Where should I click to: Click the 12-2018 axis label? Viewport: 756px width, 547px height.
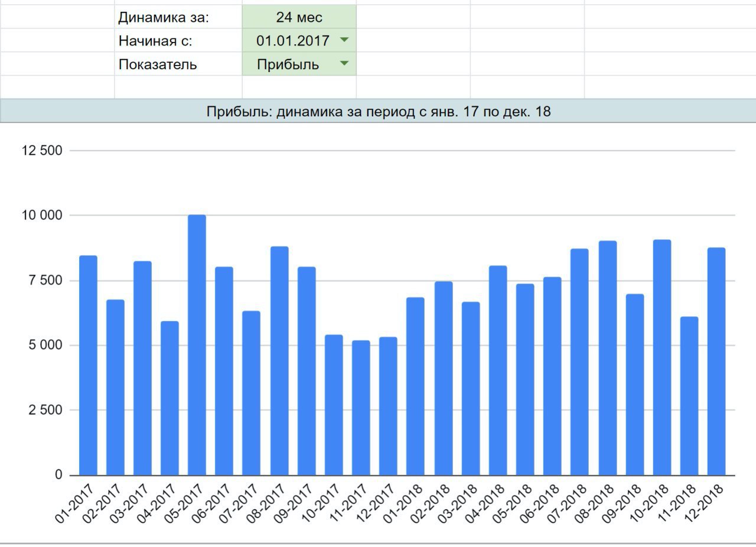(x=705, y=503)
